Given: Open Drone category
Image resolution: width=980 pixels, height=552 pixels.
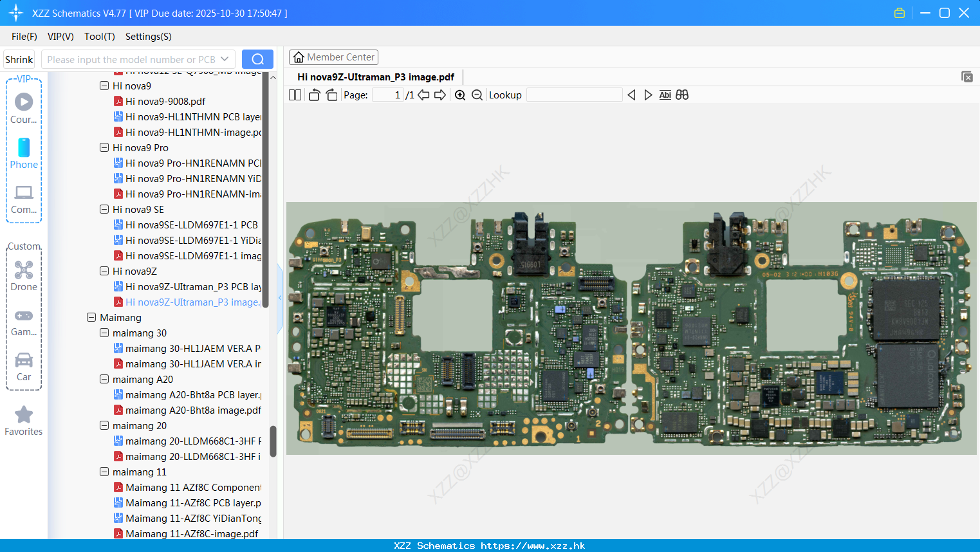Looking at the screenshot, I should (x=24, y=276).
